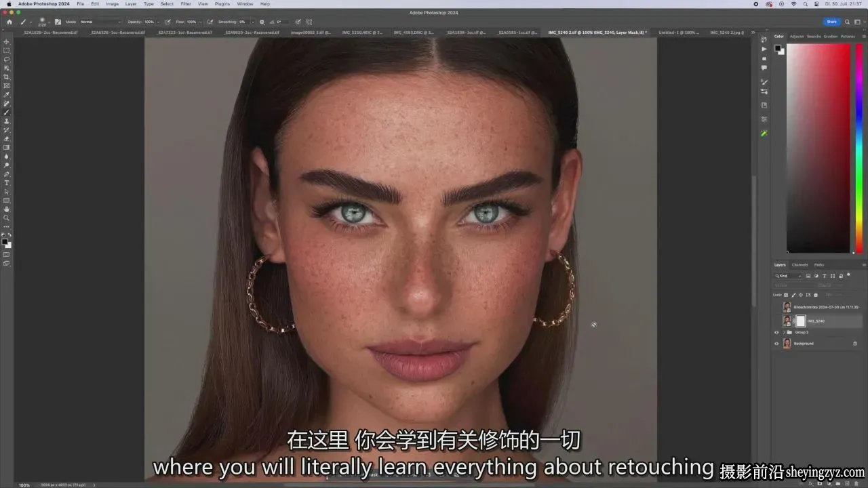The height and width of the screenshot is (488, 868).
Task: Click the Share button
Action: [x=831, y=22]
